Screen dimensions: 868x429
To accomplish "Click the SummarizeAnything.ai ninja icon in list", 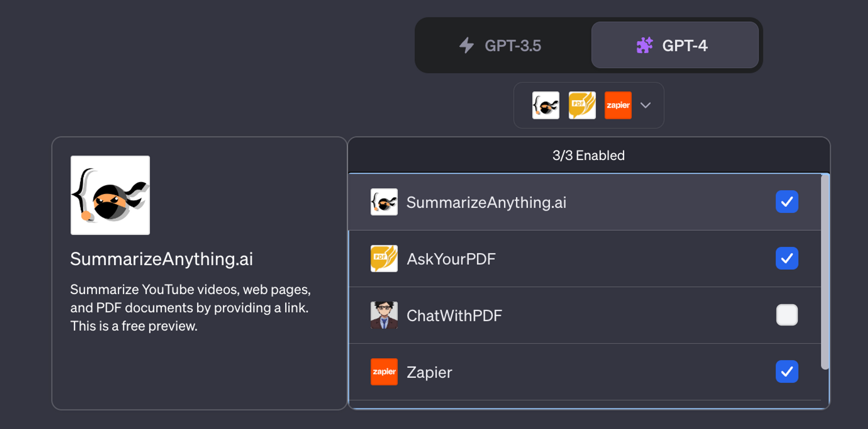I will 384,202.
